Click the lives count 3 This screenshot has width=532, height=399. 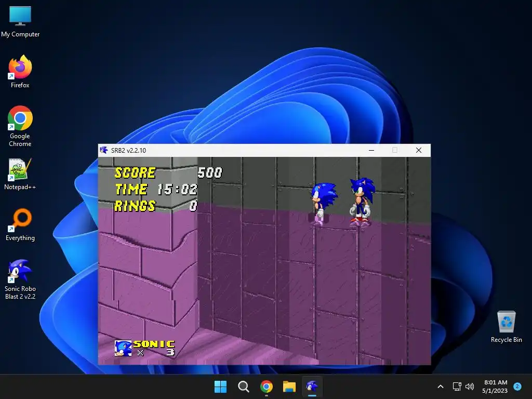tap(170, 353)
